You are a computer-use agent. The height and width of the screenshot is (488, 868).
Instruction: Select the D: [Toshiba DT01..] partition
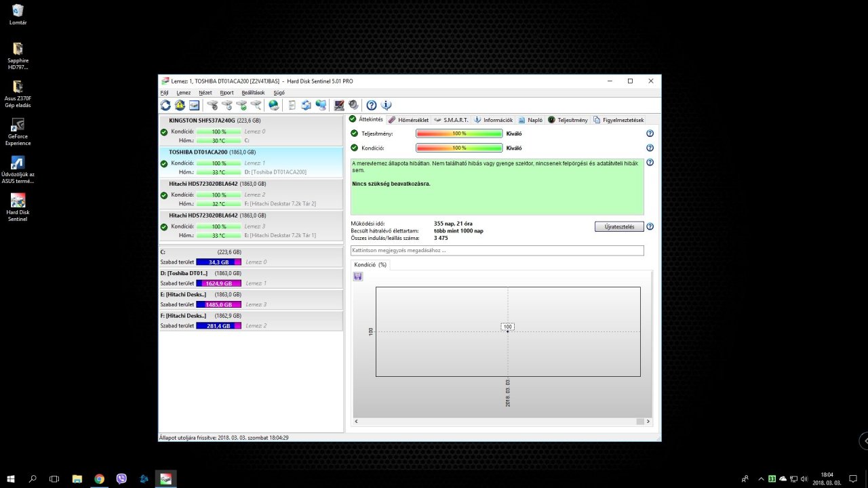pos(251,279)
